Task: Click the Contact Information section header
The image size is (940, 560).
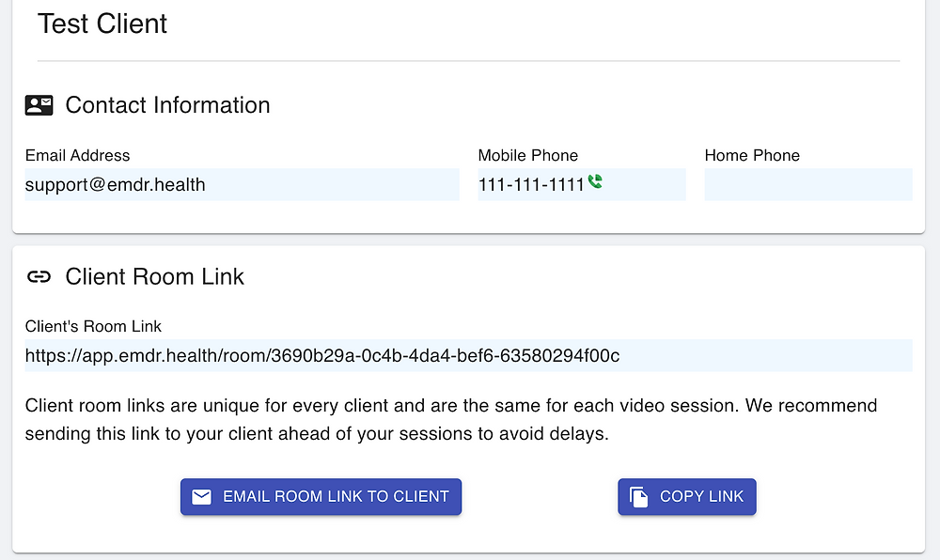Action: coord(166,105)
